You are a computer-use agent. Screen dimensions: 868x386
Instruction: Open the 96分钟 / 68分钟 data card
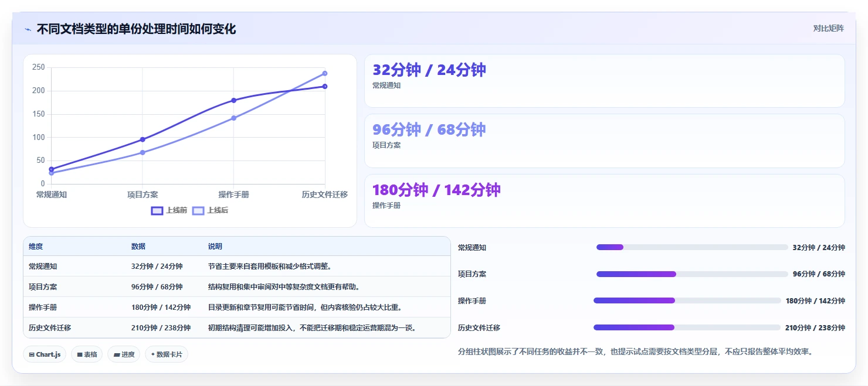click(605, 141)
